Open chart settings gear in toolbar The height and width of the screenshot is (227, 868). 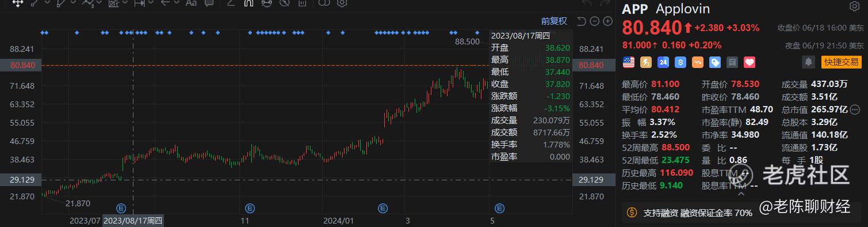(x=342, y=3)
